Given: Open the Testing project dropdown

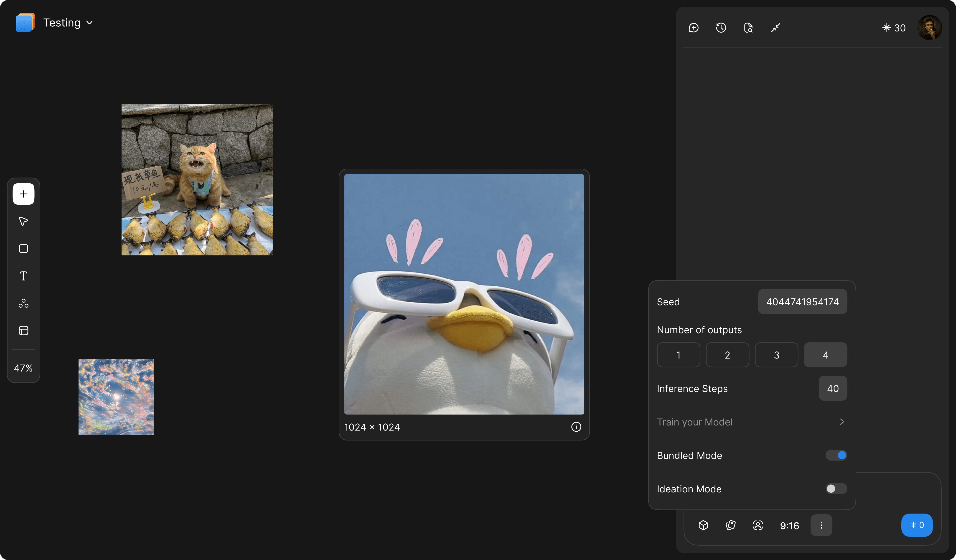Looking at the screenshot, I should tap(68, 22).
